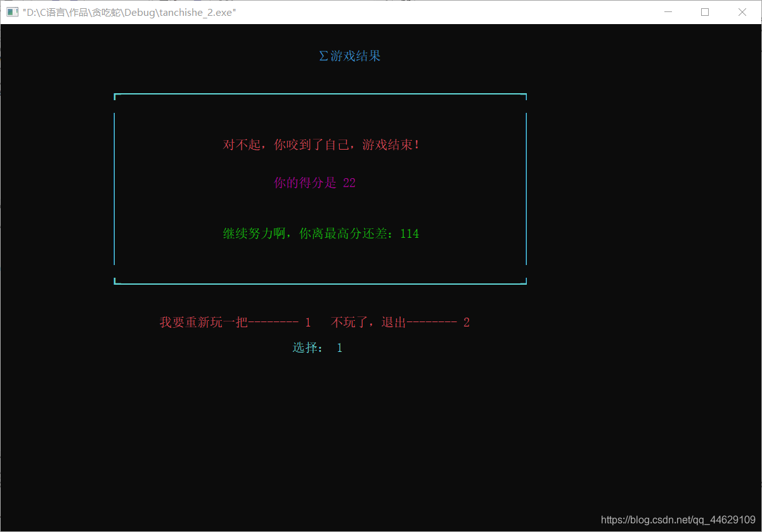Click the 选择： input prompt showing 1
This screenshot has height=532, width=762.
point(318,347)
